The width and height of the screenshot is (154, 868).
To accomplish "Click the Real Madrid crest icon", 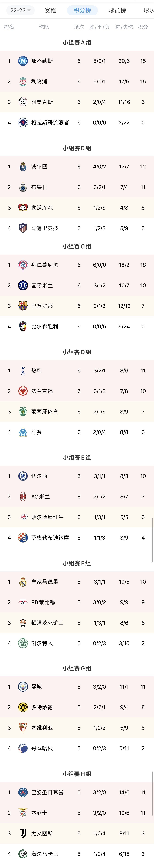I will [23, 582].
